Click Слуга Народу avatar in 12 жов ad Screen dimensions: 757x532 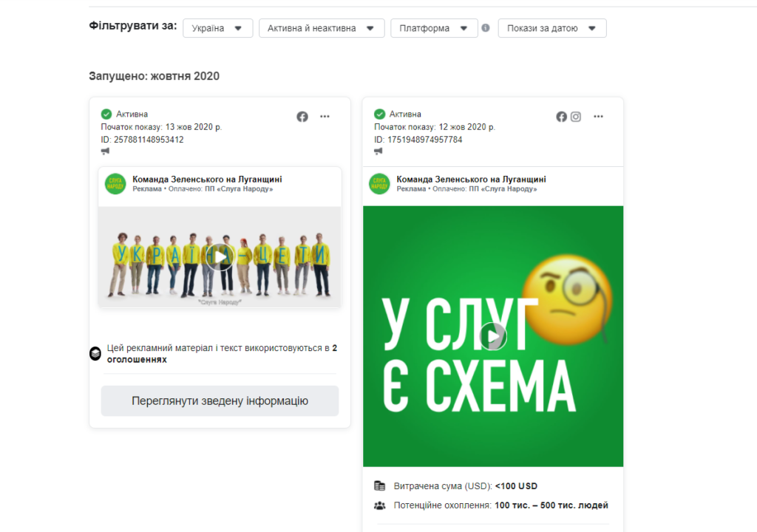pos(379,184)
